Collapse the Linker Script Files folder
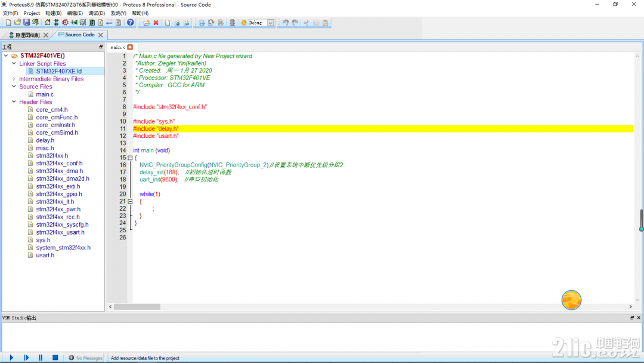 [14, 63]
